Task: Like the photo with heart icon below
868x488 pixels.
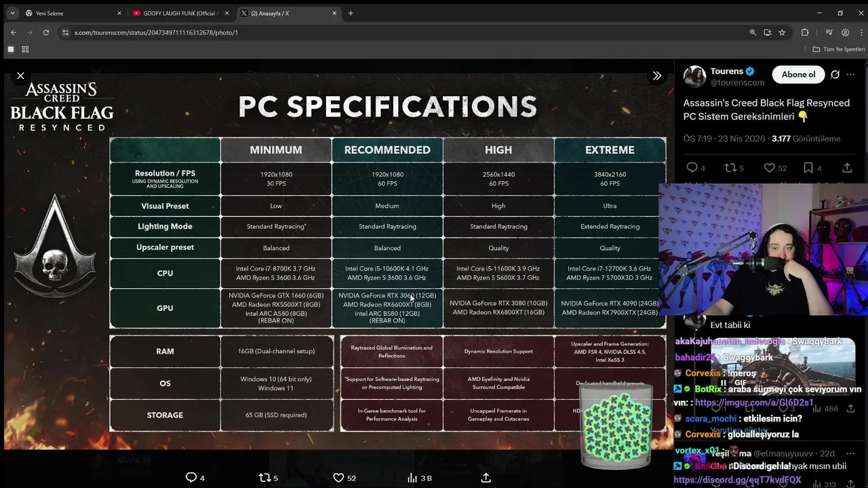Action: 338,478
